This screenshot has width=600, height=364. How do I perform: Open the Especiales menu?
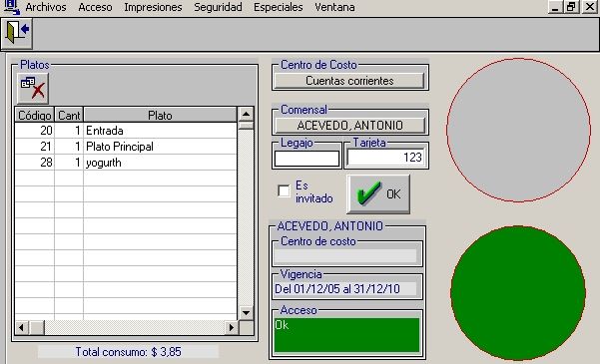[x=278, y=7]
